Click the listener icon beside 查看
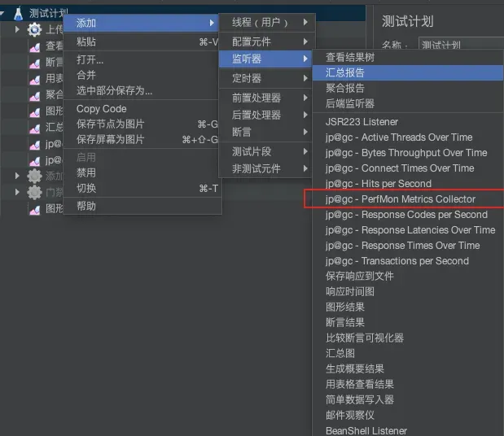Screen dimensions: 504x436 coord(34,46)
